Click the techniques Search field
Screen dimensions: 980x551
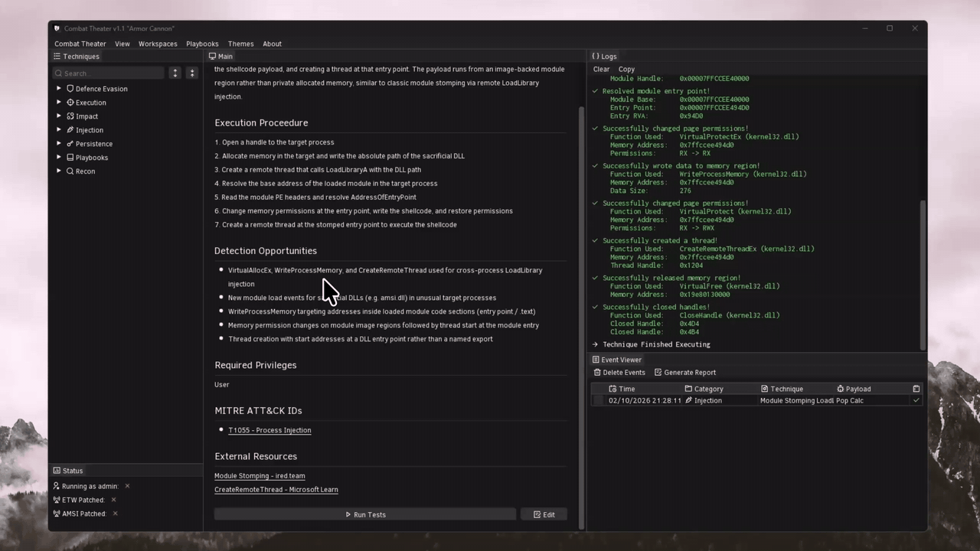(x=108, y=73)
